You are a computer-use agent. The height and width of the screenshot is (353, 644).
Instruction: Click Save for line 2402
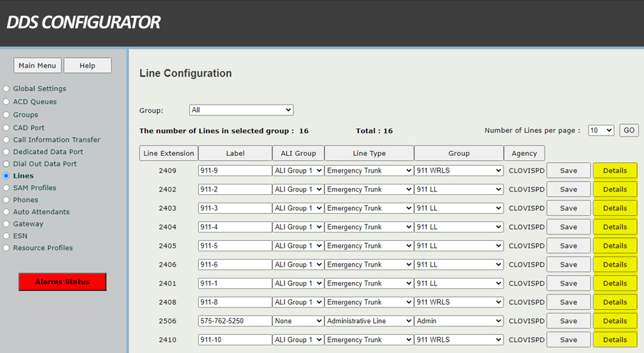coord(569,189)
